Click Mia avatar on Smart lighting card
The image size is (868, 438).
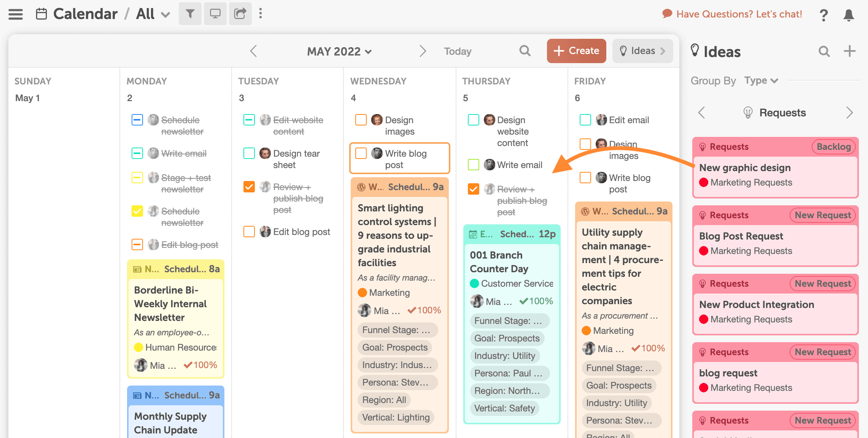point(364,311)
